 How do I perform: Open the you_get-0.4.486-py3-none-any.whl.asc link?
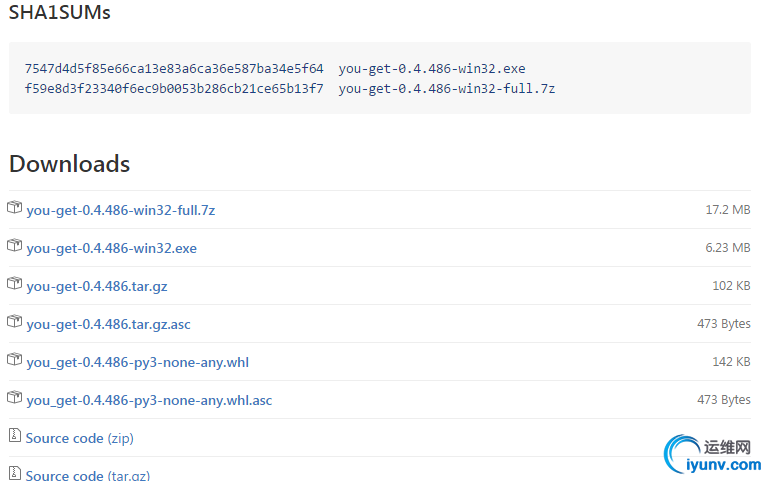coord(148,400)
